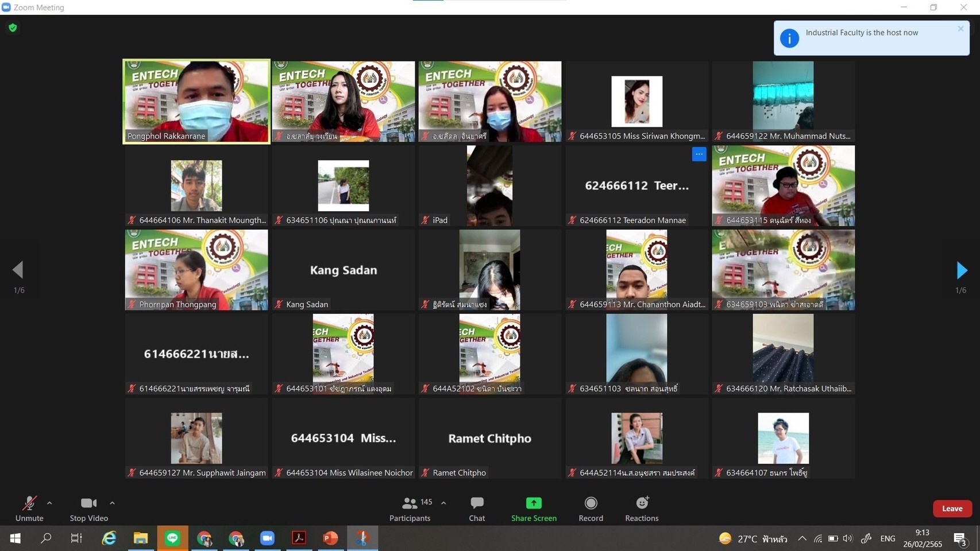The height and width of the screenshot is (551, 980).
Task: Expand the Participants options caret
Action: (443, 503)
